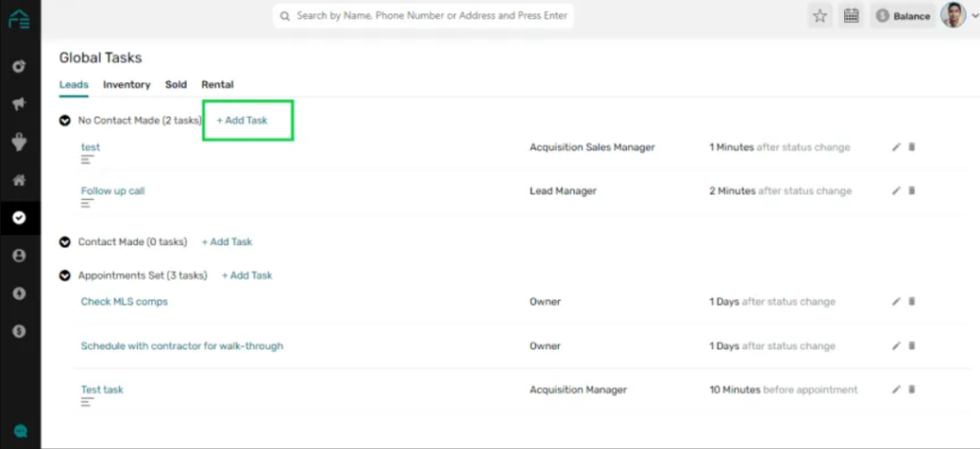The width and height of the screenshot is (980, 449).
Task: Switch to the Inventory tab
Action: (x=126, y=84)
